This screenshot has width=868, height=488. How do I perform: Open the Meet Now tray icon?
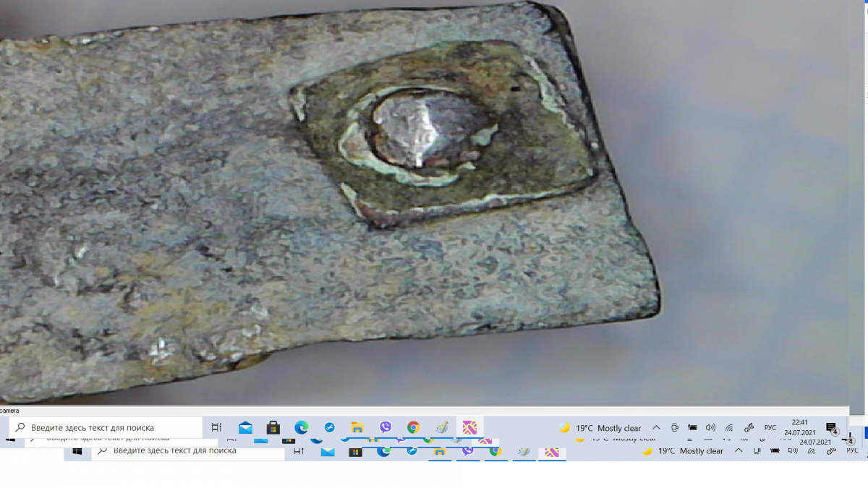coord(674,428)
